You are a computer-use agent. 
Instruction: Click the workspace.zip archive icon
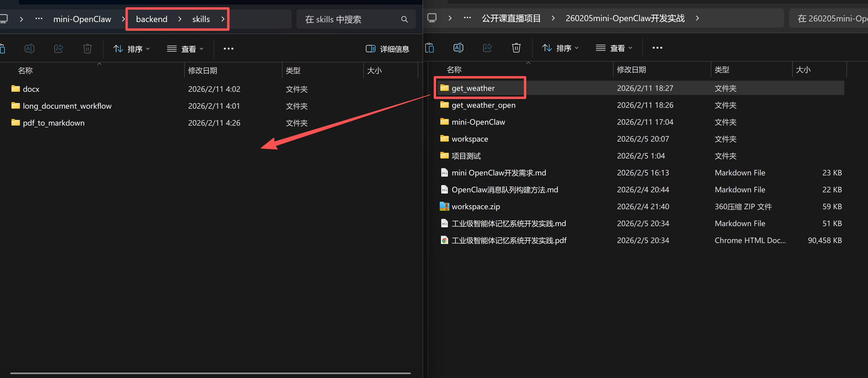445,206
